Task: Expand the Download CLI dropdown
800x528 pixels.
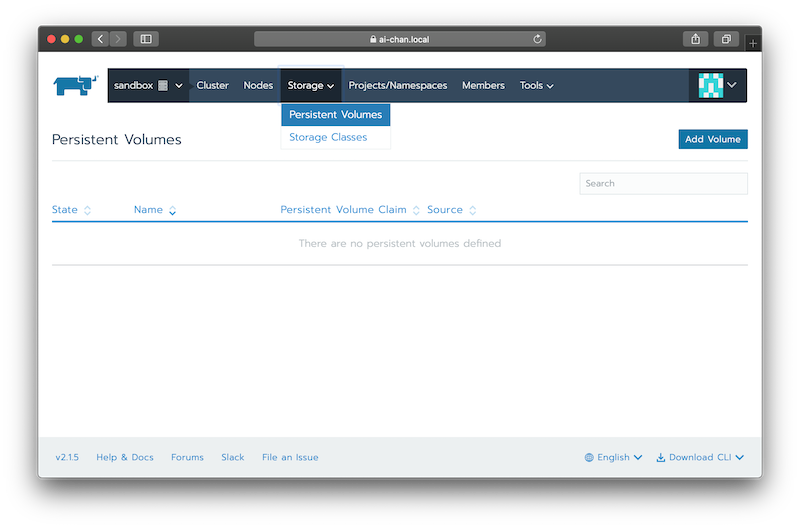Action: [x=700, y=457]
